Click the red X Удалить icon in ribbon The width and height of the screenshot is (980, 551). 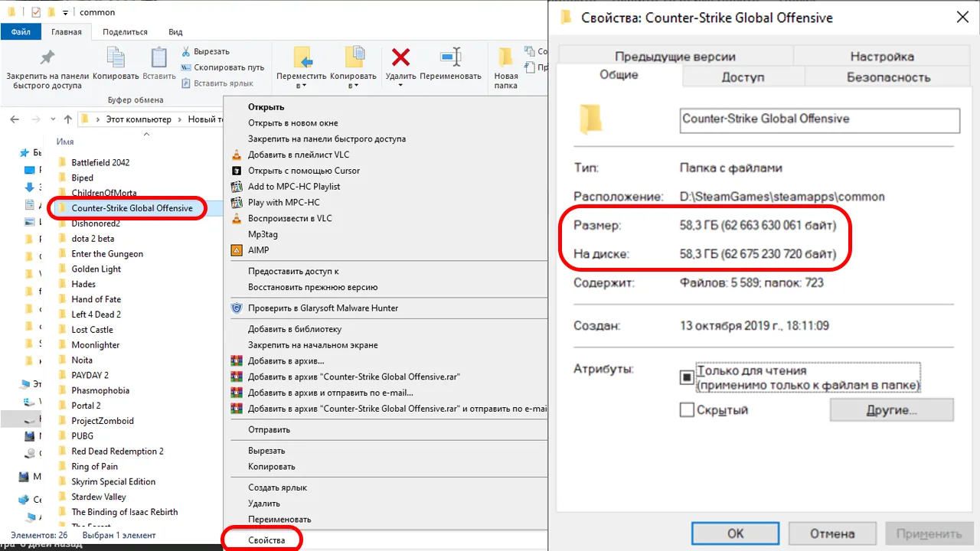click(x=400, y=57)
